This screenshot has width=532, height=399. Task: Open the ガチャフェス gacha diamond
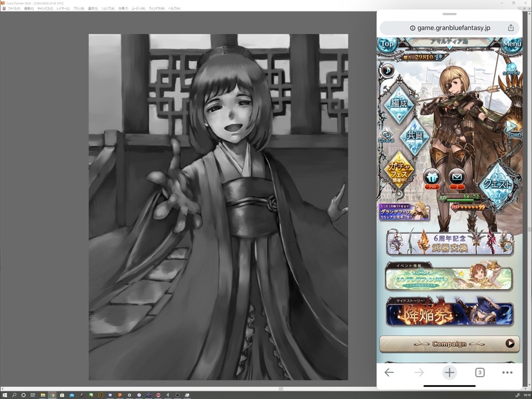(399, 171)
